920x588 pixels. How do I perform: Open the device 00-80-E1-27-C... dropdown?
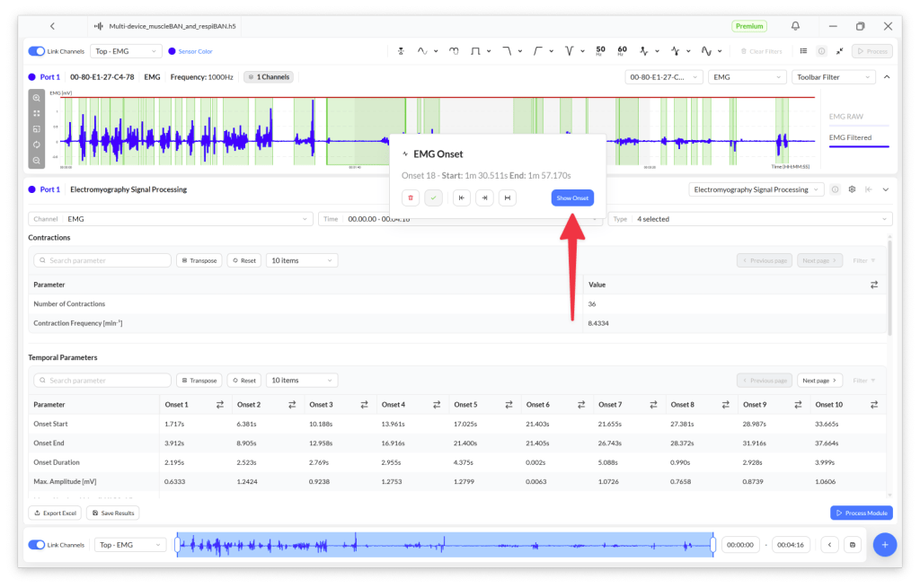tap(664, 77)
